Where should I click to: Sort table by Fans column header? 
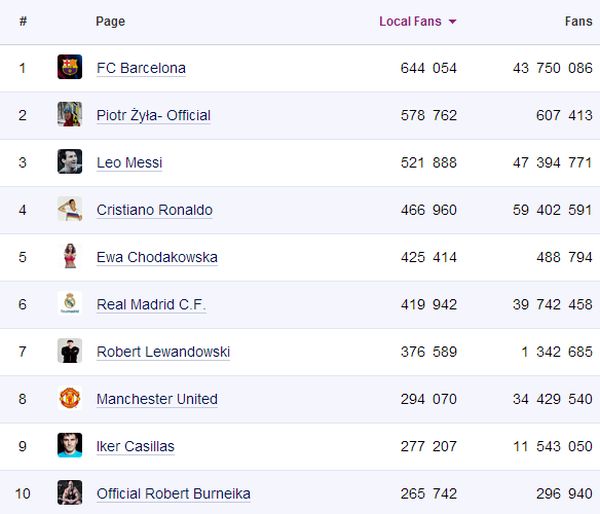(x=578, y=21)
